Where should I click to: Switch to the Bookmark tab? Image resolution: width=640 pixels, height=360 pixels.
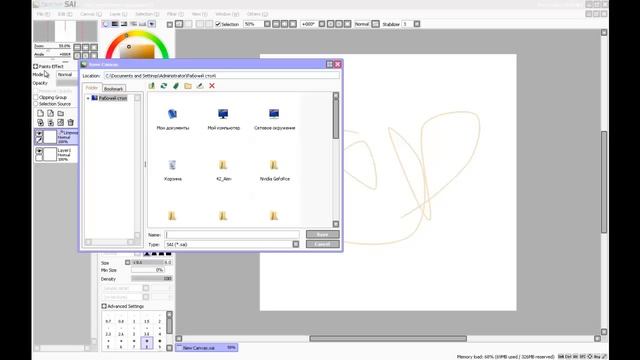[x=113, y=89]
